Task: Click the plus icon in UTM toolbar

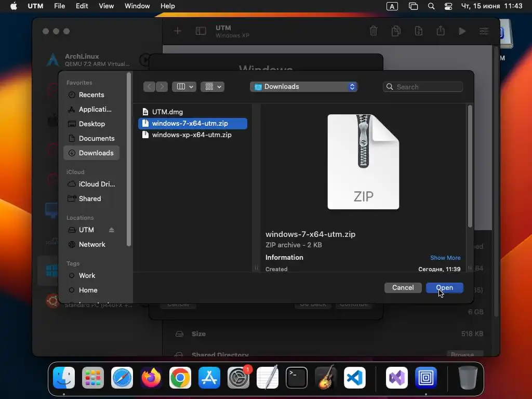Action: 178,31
